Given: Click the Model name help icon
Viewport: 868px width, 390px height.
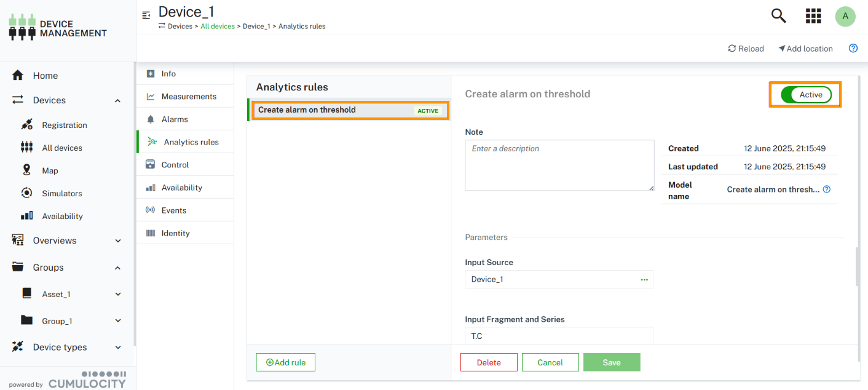Looking at the screenshot, I should (x=827, y=189).
